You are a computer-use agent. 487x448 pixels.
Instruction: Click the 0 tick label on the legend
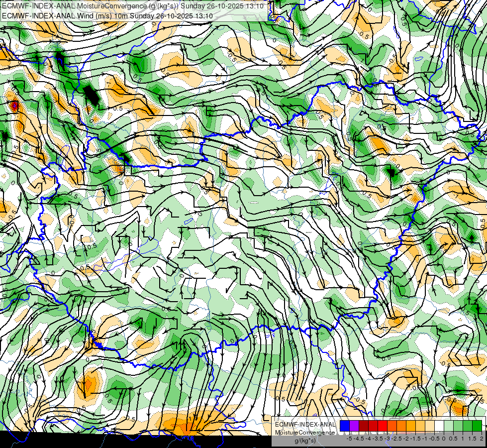[x=444, y=439]
